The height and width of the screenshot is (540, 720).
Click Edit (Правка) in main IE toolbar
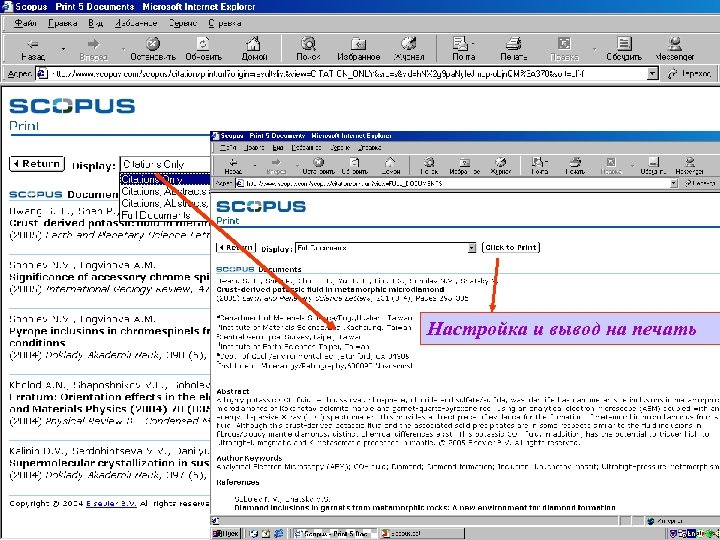(x=564, y=49)
